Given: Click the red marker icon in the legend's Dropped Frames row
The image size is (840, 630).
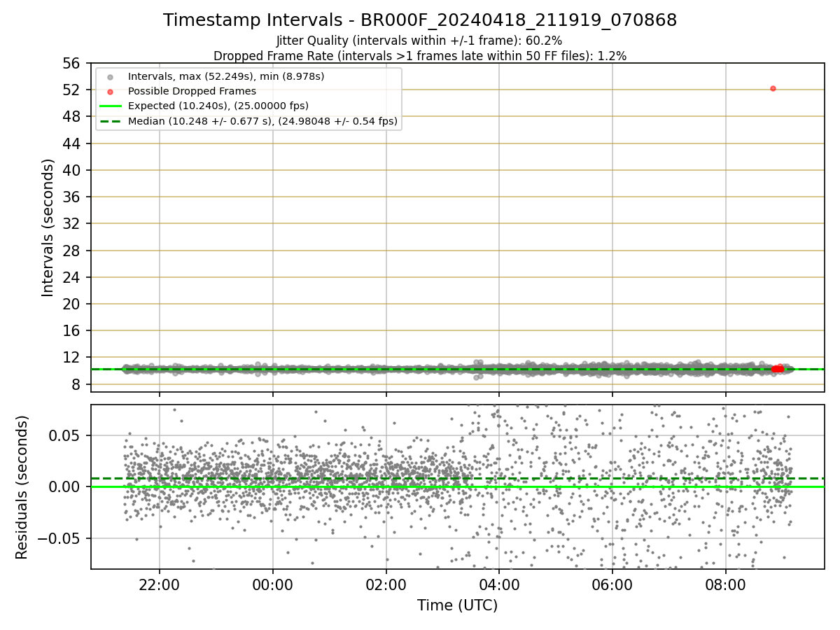Looking at the screenshot, I should pyautogui.click(x=110, y=92).
